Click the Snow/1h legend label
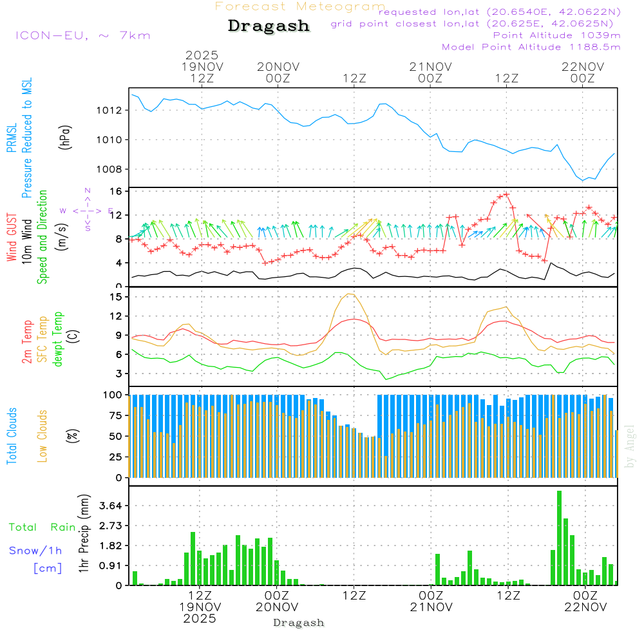The height and width of the screenshot is (644, 644). click(x=36, y=551)
